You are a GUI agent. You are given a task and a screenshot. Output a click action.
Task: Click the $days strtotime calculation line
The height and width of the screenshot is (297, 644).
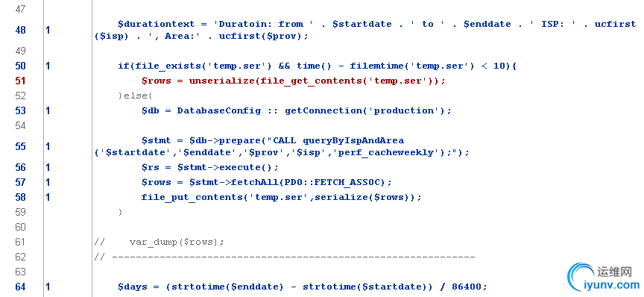pyautogui.click(x=302, y=287)
